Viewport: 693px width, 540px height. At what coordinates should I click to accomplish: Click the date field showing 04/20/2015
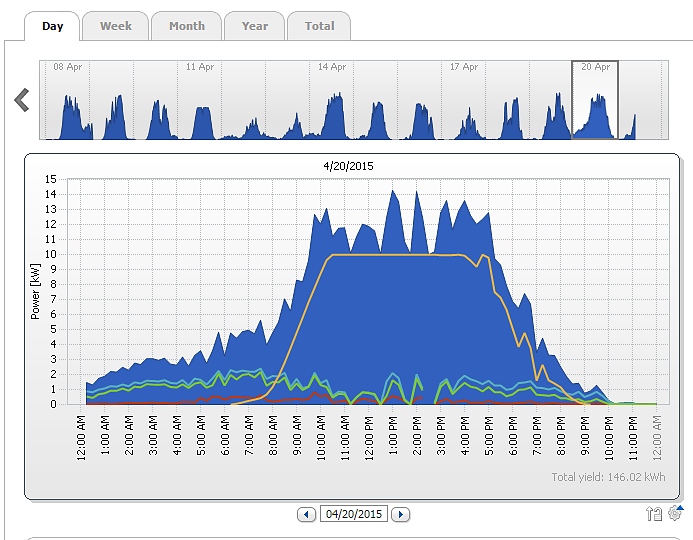353,514
